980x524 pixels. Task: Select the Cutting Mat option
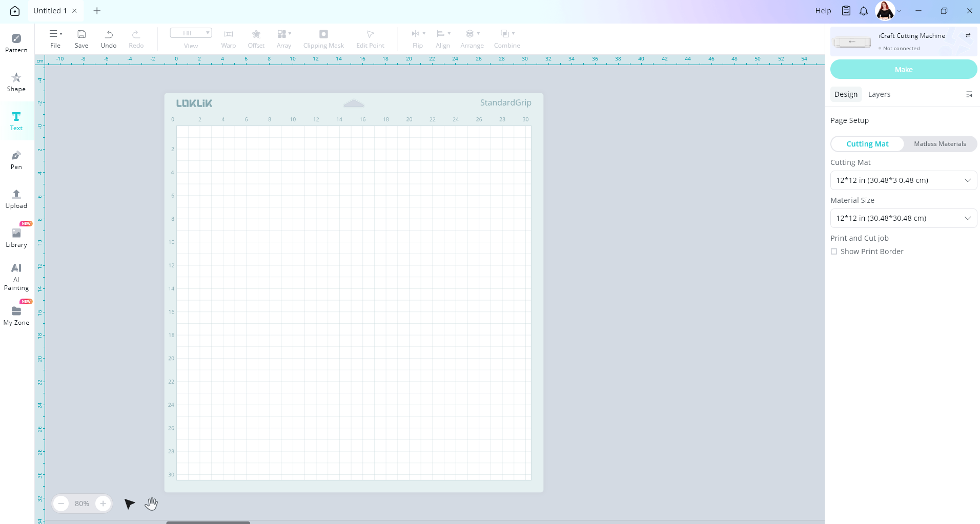867,144
